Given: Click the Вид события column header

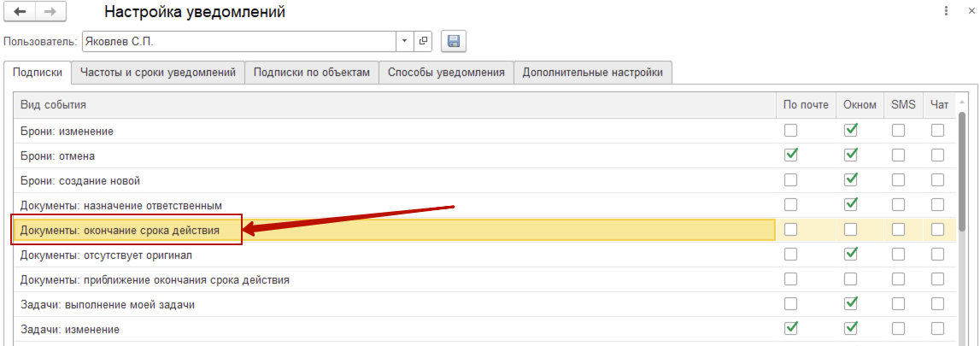Looking at the screenshot, I should click(x=393, y=105).
